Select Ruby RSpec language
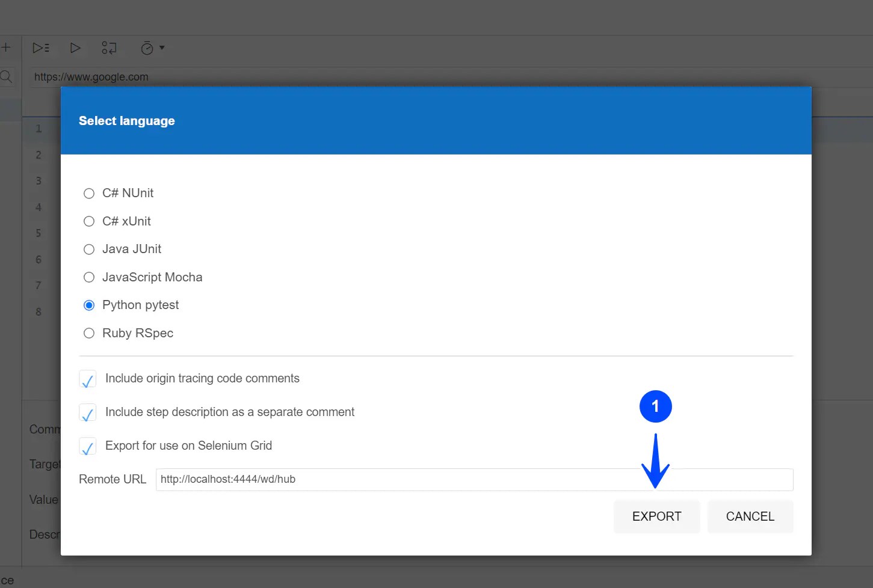The width and height of the screenshot is (873, 588). tap(88, 333)
